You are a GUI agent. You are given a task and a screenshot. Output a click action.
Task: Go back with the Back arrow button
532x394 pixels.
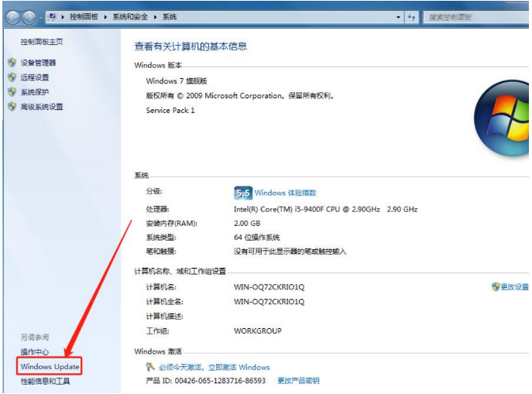pyautogui.click(x=12, y=17)
